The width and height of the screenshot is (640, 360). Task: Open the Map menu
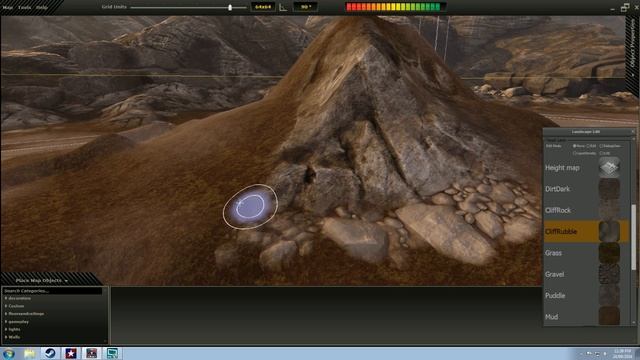(7, 7)
